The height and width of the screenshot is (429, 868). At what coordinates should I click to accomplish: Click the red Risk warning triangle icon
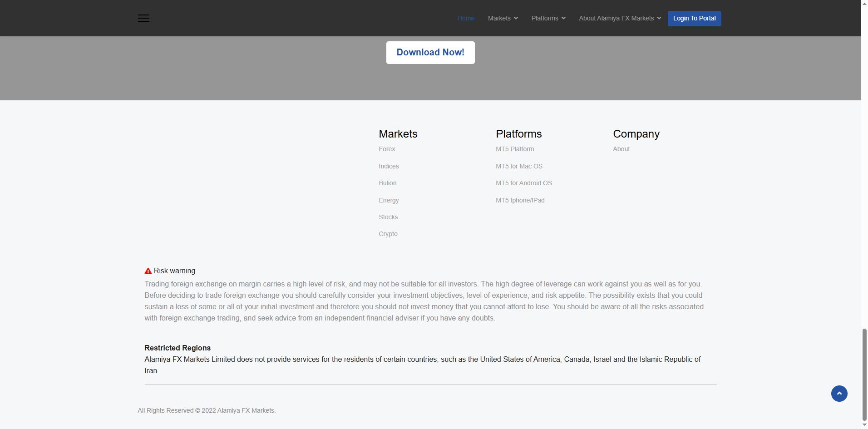click(x=148, y=271)
